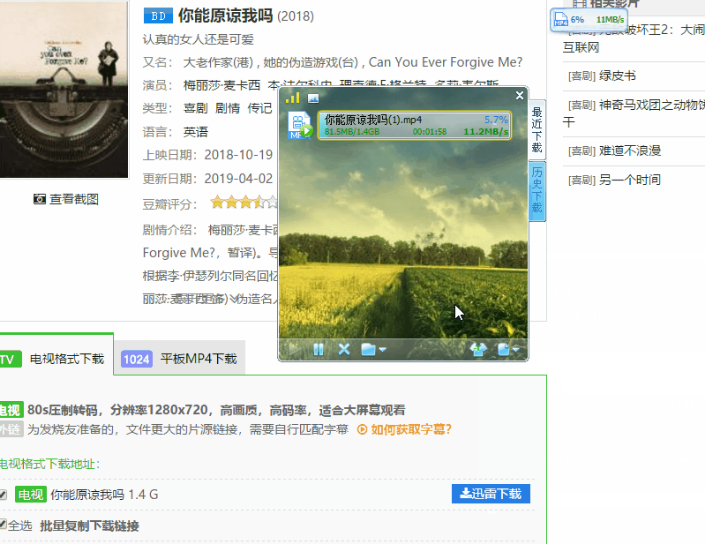Expand the folder dropdown arrow
The height and width of the screenshot is (550, 705).
[x=383, y=349]
